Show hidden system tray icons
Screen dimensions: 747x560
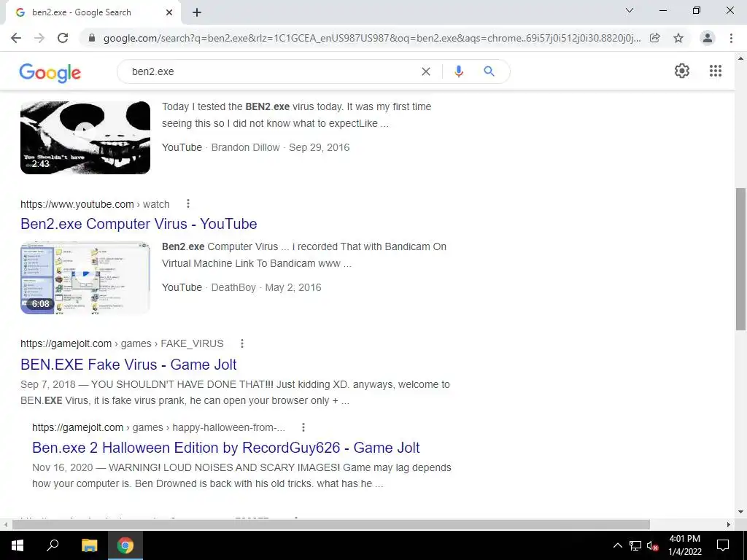pyautogui.click(x=617, y=545)
